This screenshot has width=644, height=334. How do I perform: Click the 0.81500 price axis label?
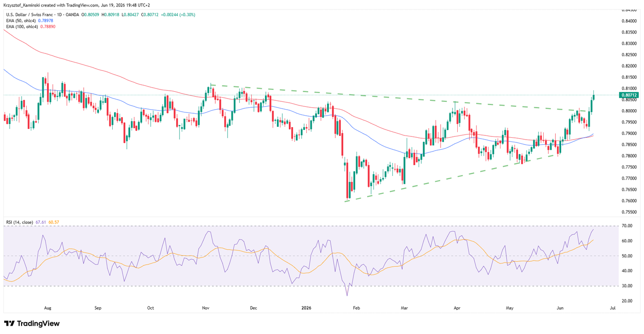(x=629, y=77)
